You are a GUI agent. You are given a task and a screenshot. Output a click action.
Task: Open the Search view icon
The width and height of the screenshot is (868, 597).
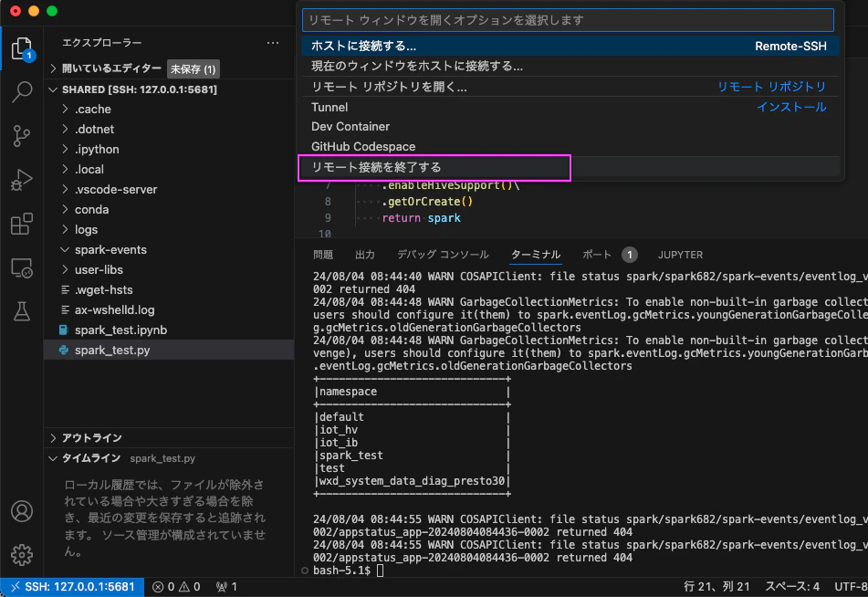[22, 91]
